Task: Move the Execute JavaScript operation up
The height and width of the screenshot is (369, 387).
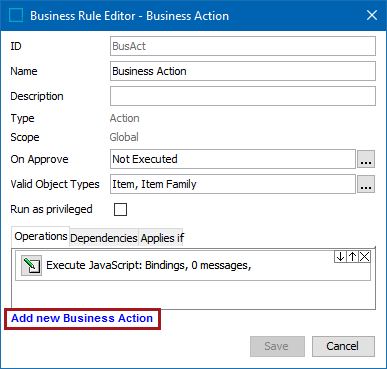Action: point(352,257)
